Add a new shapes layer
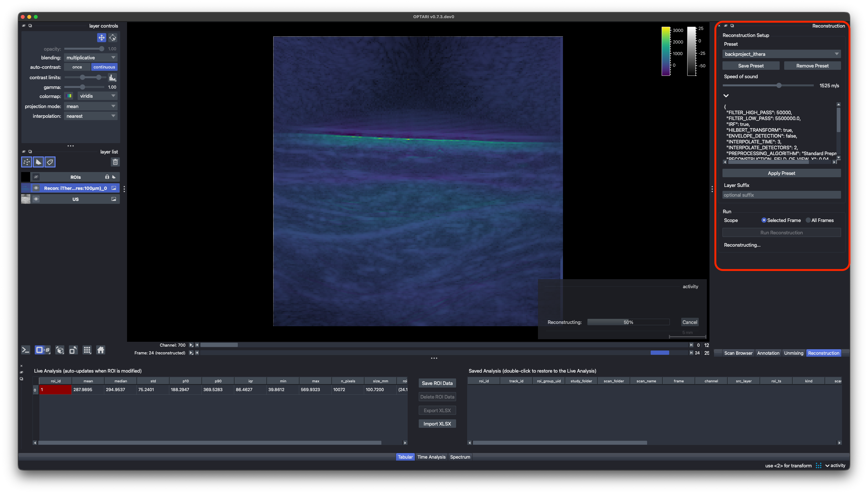 (38, 162)
